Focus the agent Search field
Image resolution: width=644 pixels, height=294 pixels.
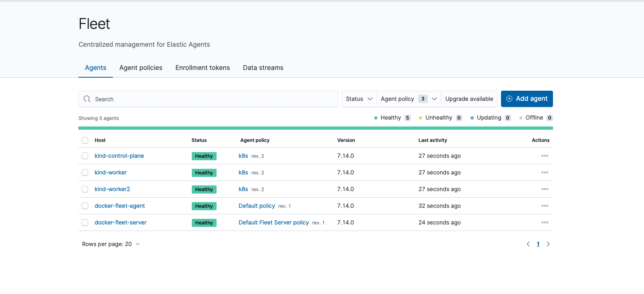[208, 99]
